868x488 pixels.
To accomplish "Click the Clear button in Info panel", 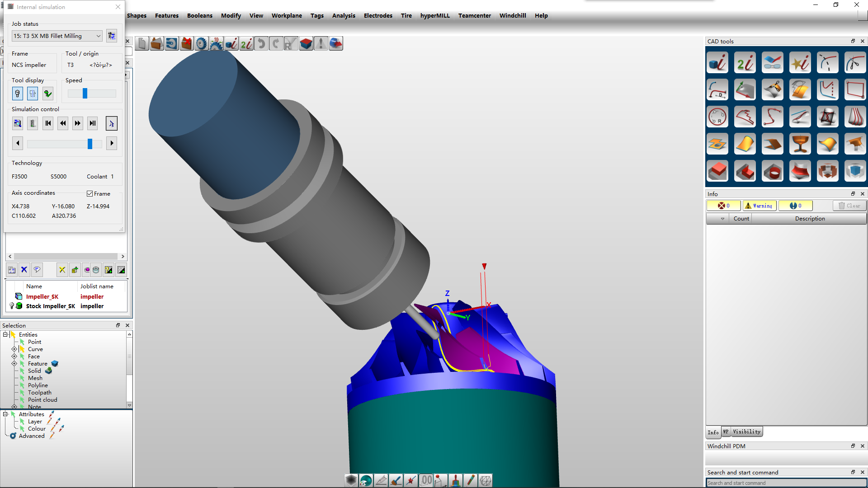I will coord(849,206).
